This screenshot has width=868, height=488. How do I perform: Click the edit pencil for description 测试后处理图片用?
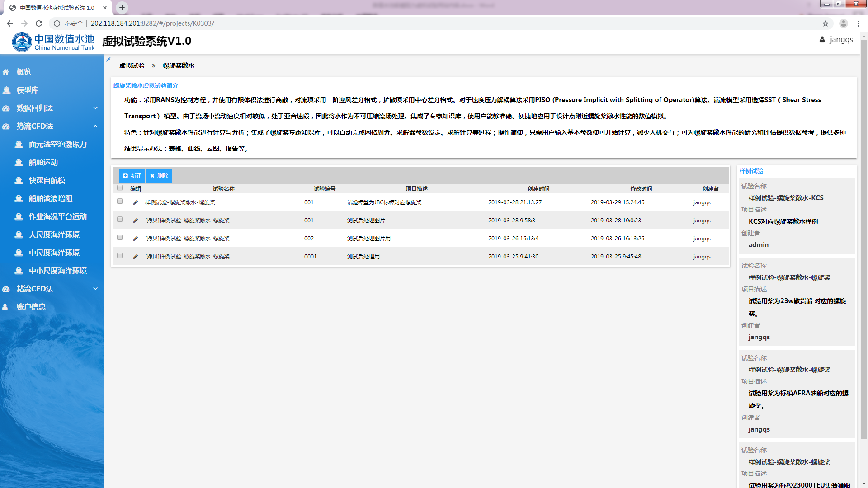tap(135, 239)
